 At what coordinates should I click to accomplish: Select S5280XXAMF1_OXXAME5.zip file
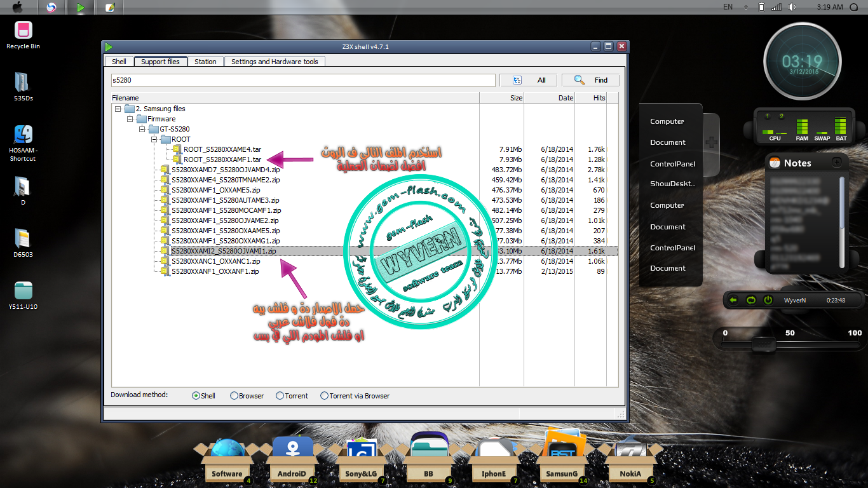click(x=216, y=190)
